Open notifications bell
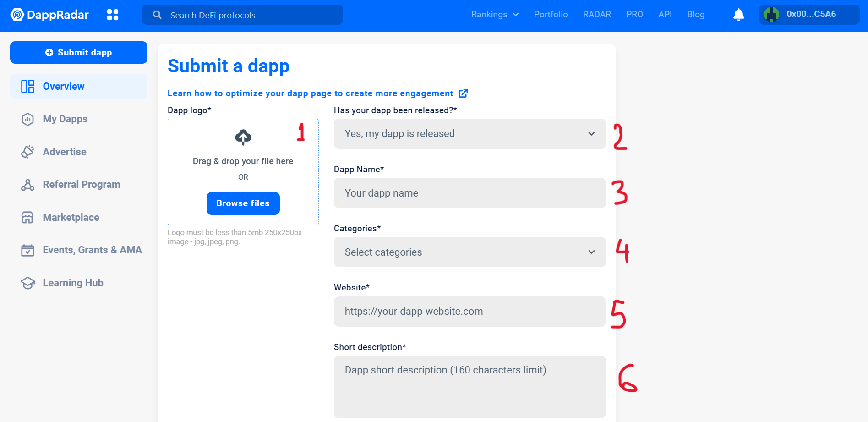This screenshot has height=422, width=868. click(738, 15)
